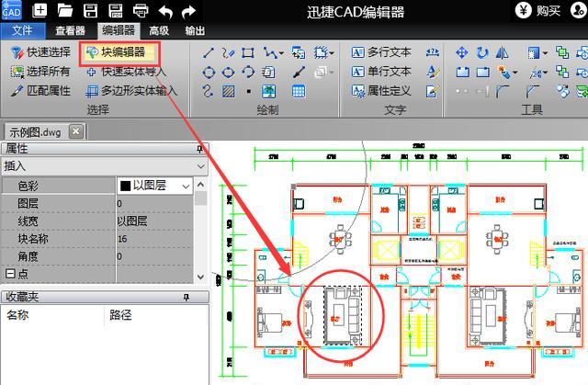The width and height of the screenshot is (588, 385).
Task: Print the drawing using the printer icon
Action: [x=141, y=10]
